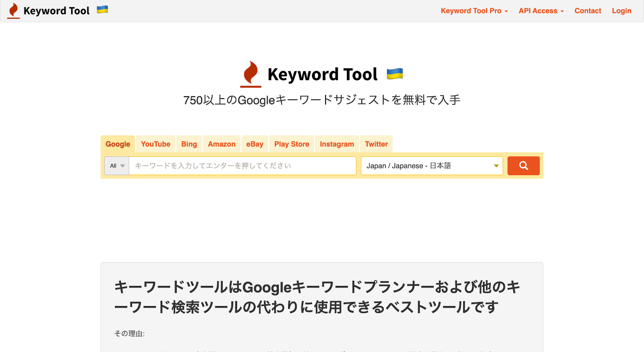
Task: Click the その理由: text
Action: [x=129, y=333]
